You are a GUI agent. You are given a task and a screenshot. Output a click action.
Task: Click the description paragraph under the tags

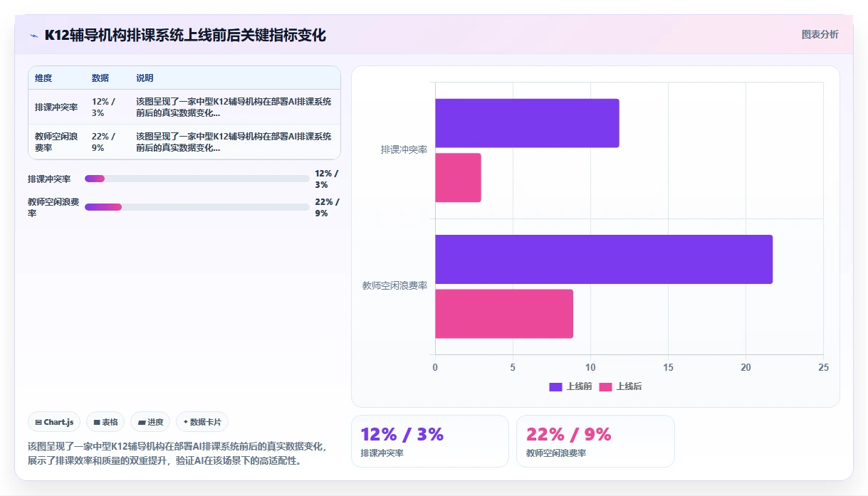point(177,453)
